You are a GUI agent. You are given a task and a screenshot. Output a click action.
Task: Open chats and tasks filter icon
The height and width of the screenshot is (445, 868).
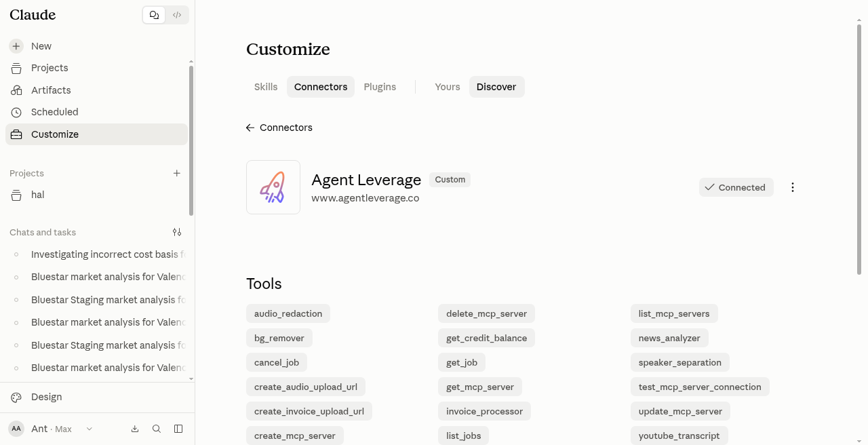[177, 232]
